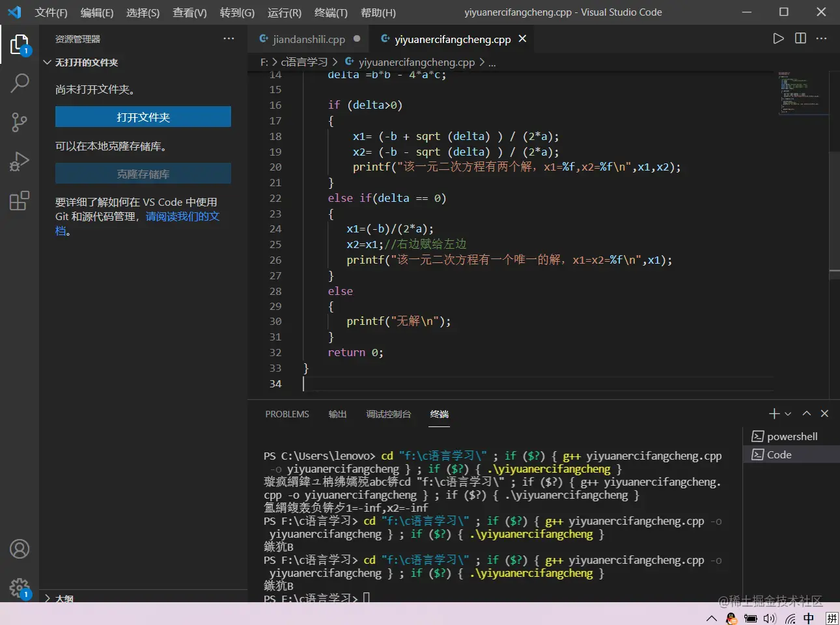Open the Explorer view in activity bar
Viewport: 840px width, 625px height.
(20, 44)
